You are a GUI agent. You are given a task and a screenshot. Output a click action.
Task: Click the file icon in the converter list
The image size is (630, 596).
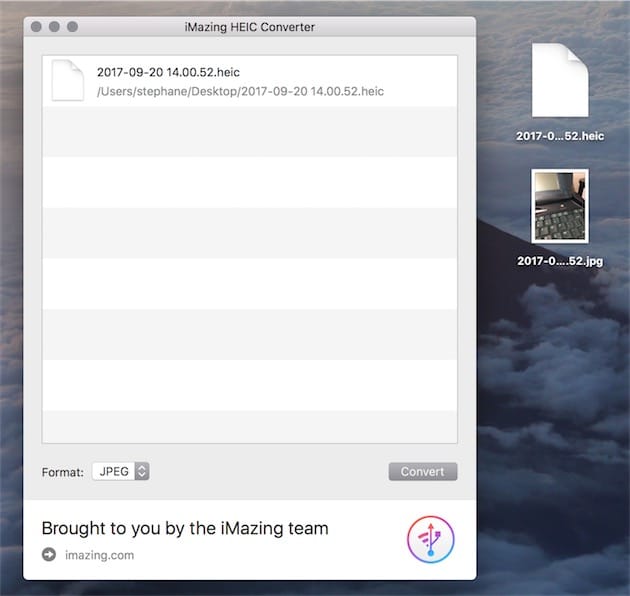(68, 80)
